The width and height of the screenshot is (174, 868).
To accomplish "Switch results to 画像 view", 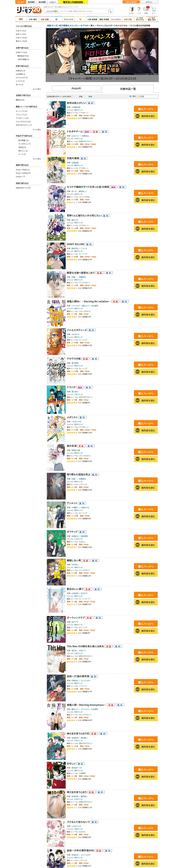I will (x=90, y=96).
